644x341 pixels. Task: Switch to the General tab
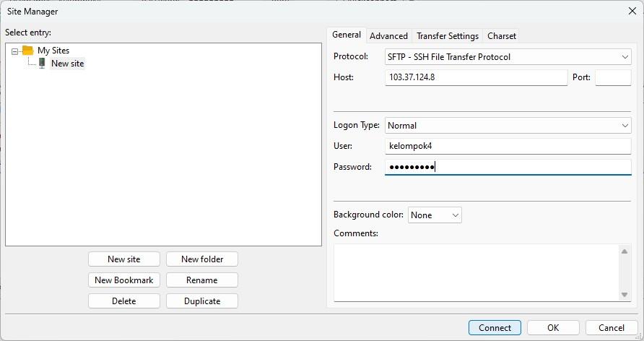(347, 35)
